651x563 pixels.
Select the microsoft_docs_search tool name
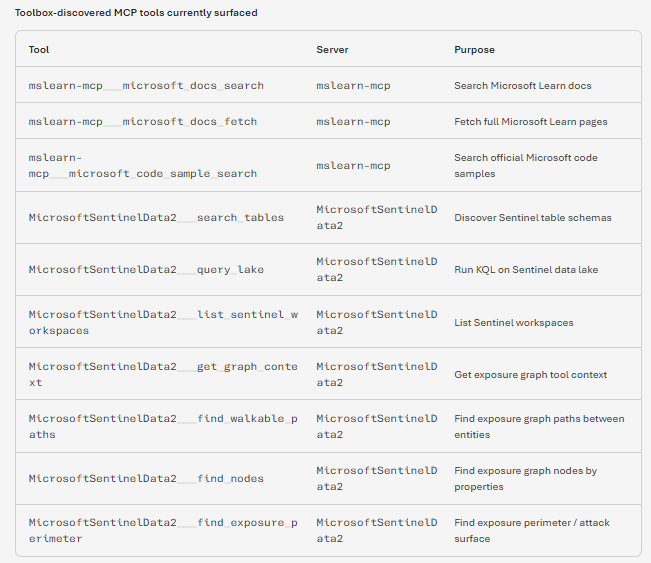[x=146, y=86]
